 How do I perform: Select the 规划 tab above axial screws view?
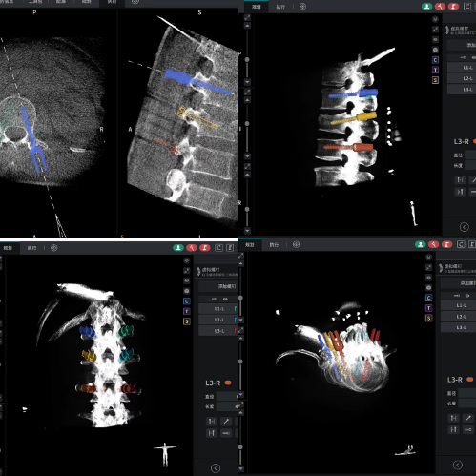[250, 244]
